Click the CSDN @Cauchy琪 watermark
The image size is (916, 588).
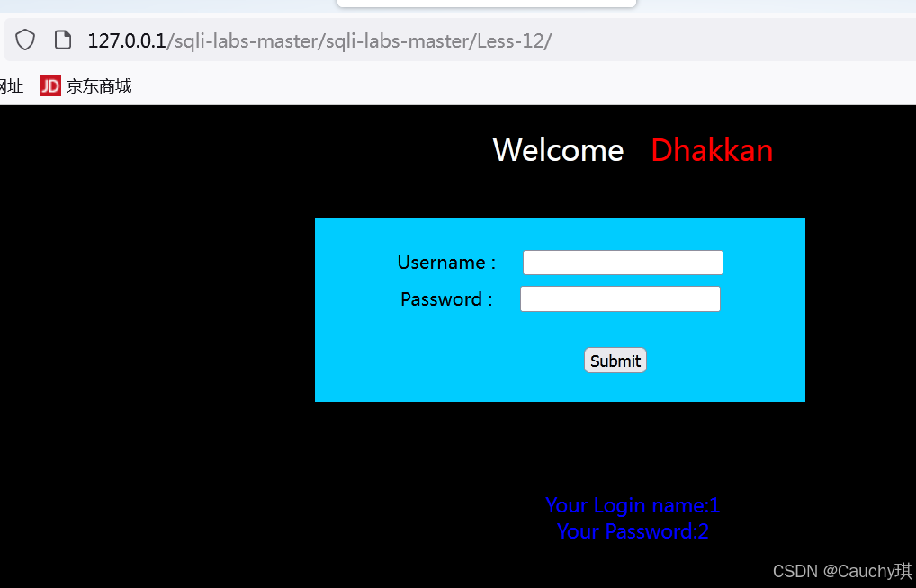[x=842, y=571]
